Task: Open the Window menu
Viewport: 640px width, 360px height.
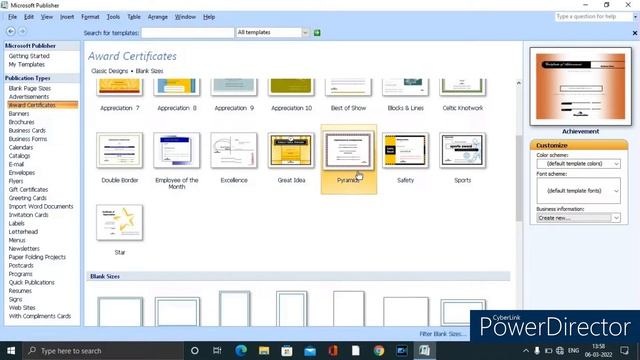Action: pyautogui.click(x=185, y=17)
